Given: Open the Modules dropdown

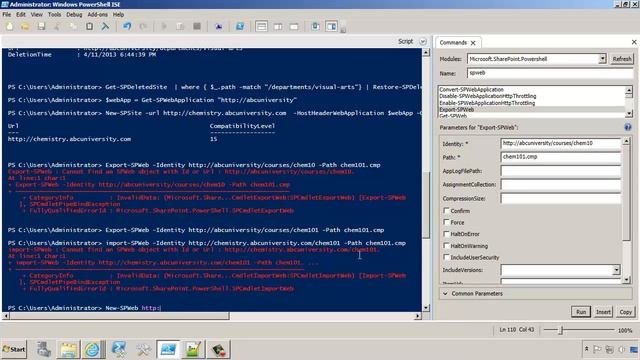Looking at the screenshot, I should [x=602, y=59].
